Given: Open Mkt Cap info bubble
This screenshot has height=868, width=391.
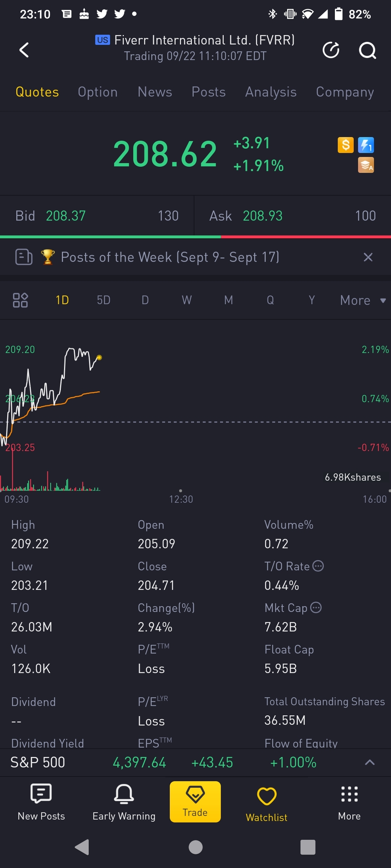Looking at the screenshot, I should 316,608.
